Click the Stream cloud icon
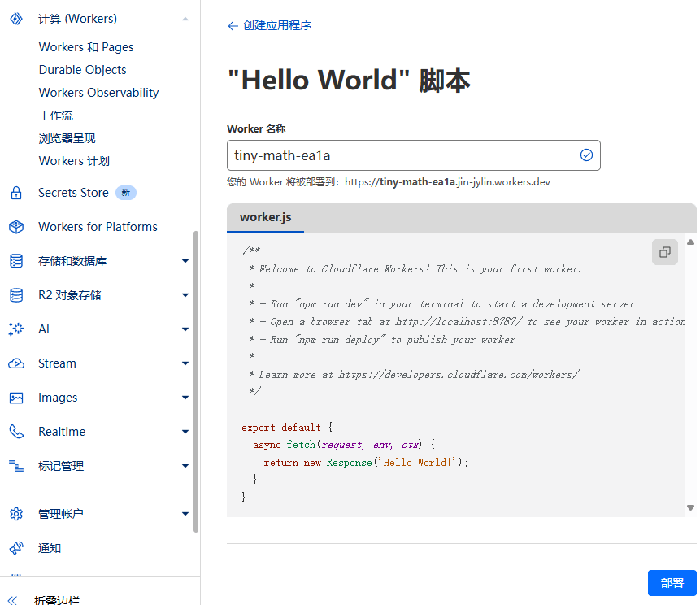 click(16, 363)
